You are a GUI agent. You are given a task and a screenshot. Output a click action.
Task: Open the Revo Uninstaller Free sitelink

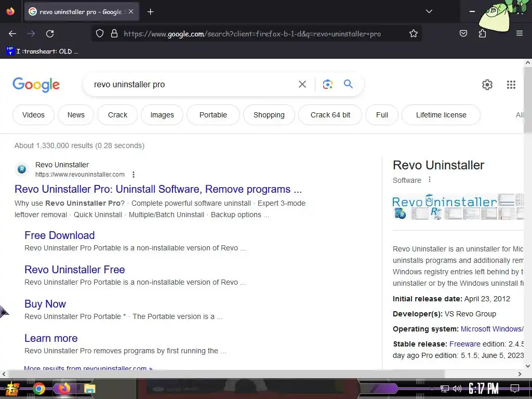point(75,270)
